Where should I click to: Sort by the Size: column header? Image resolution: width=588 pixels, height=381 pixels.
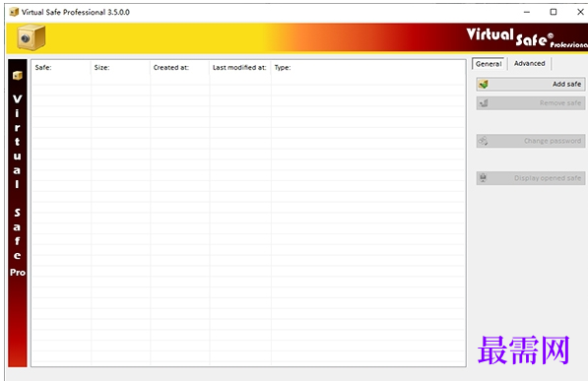120,68
